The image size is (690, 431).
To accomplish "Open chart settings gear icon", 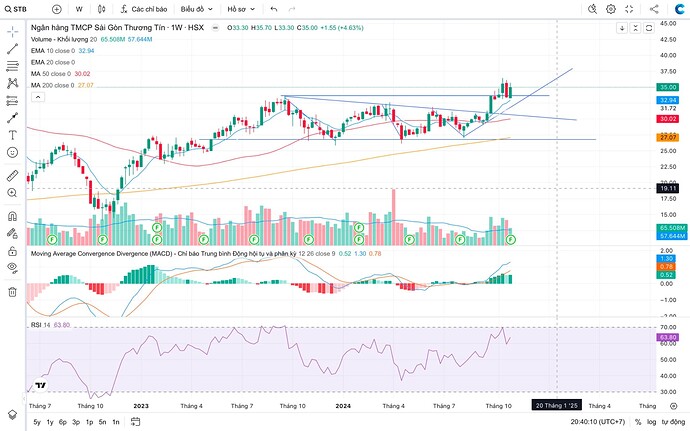I will (x=611, y=9).
